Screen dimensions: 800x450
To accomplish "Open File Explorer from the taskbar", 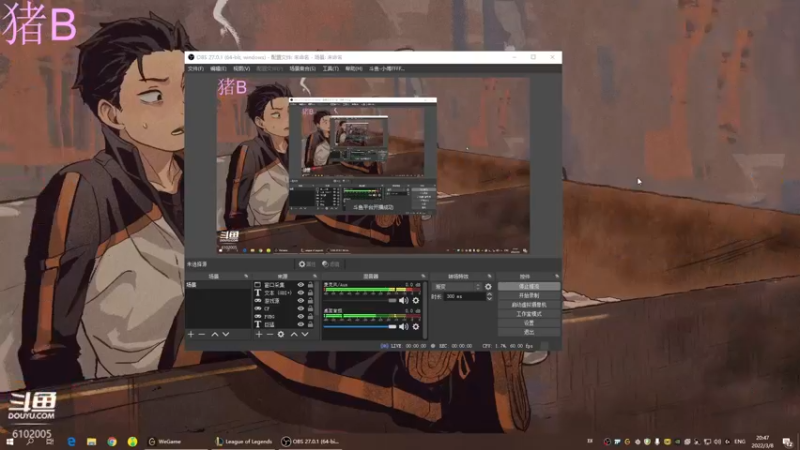I will click(x=91, y=441).
